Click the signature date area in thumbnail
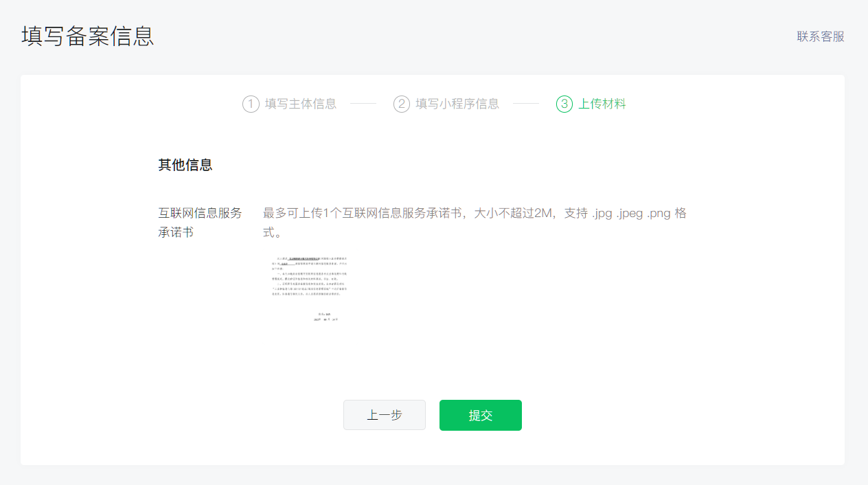 (325, 319)
